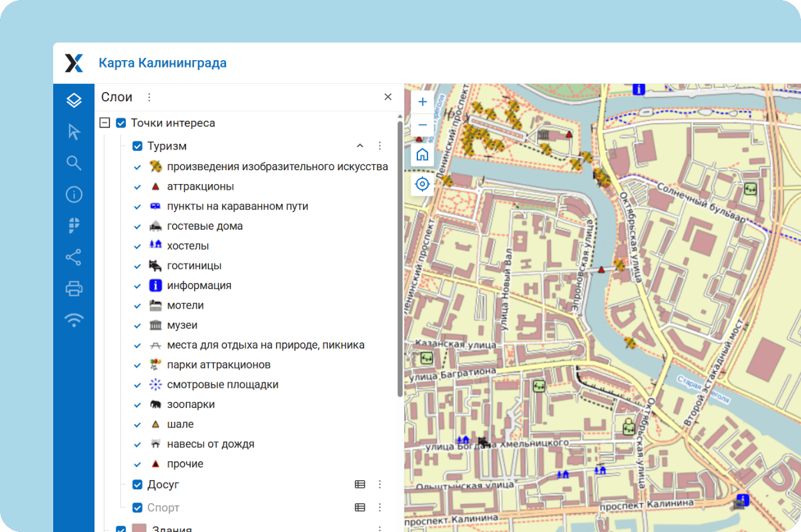Collapse the Точки интереса tree group
Screen dimensions: 801x532
(105, 123)
